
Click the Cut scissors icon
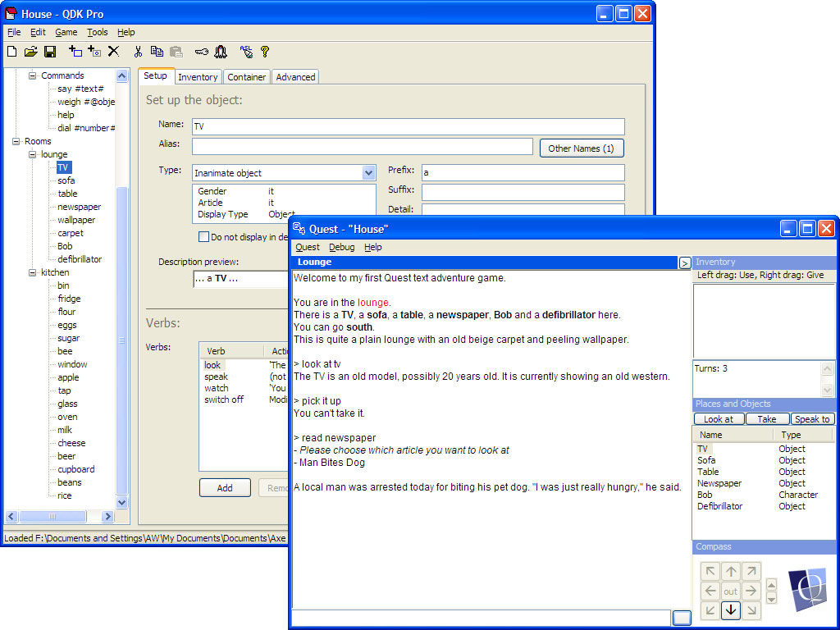pyautogui.click(x=138, y=52)
